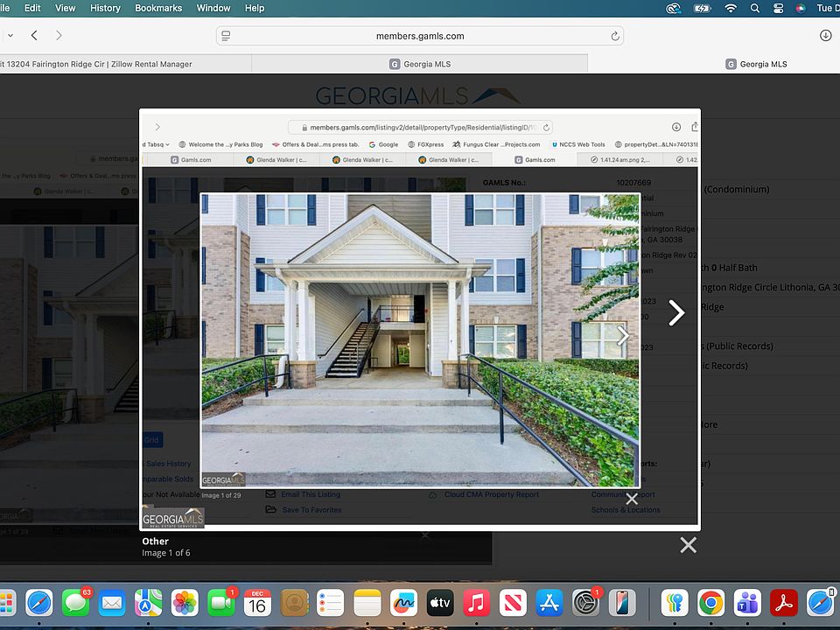
Task: Open the History menu
Action: coord(105,8)
